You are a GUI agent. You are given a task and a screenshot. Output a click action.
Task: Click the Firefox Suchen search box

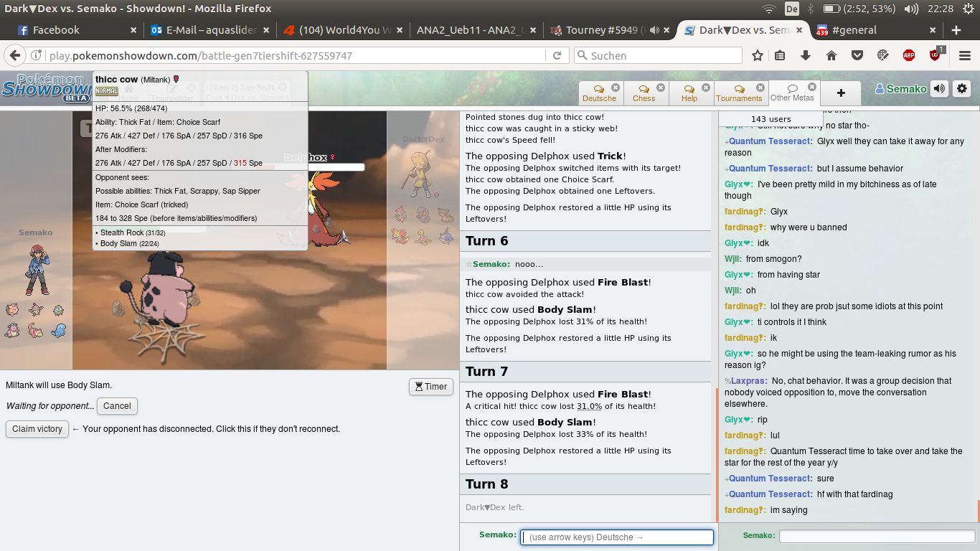pyautogui.click(x=658, y=55)
